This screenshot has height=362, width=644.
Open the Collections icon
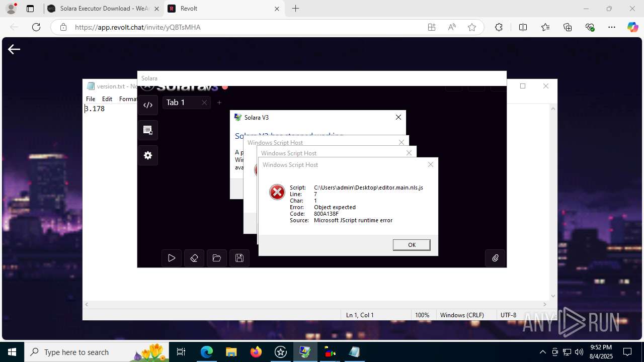pyautogui.click(x=568, y=27)
